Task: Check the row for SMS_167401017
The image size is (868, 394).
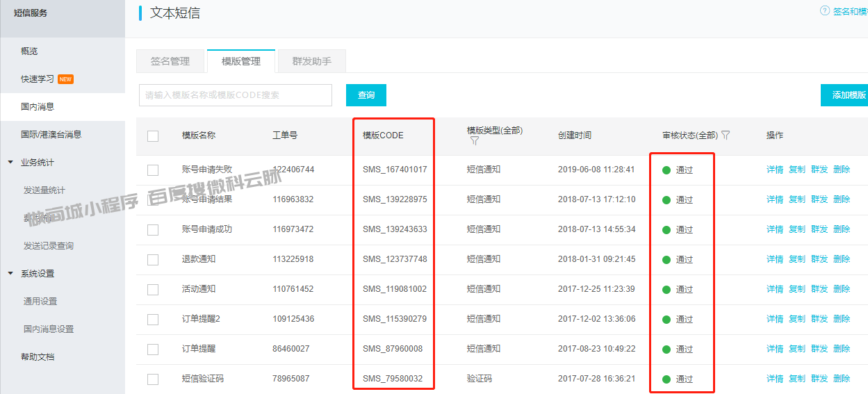Action: click(x=153, y=170)
